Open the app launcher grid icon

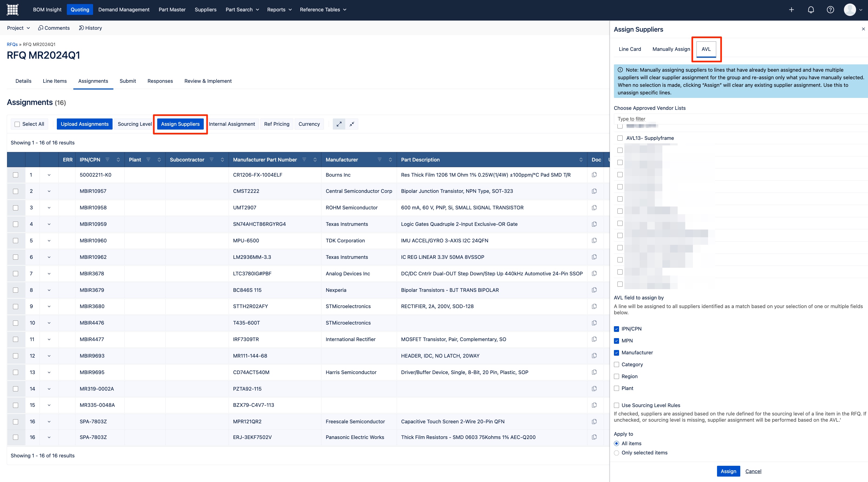(x=12, y=9)
